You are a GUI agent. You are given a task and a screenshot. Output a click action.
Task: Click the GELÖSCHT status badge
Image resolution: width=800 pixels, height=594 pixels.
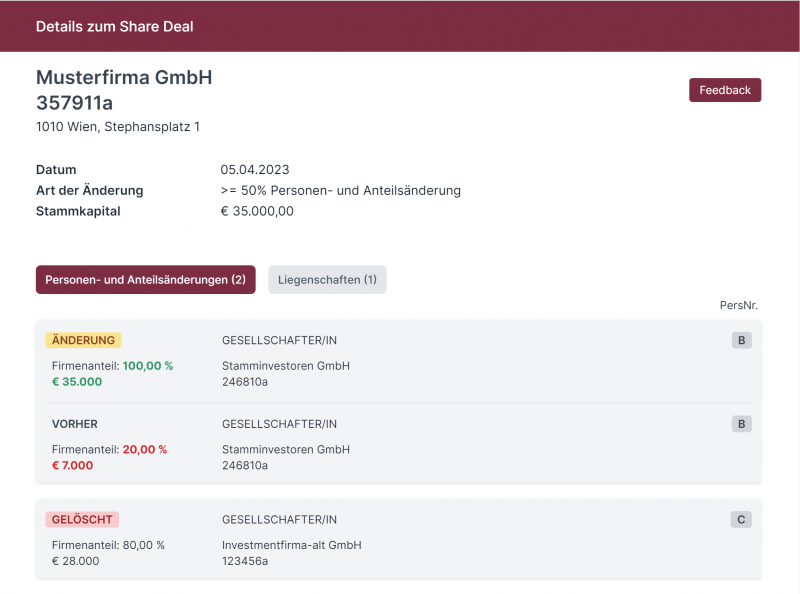(x=82, y=519)
